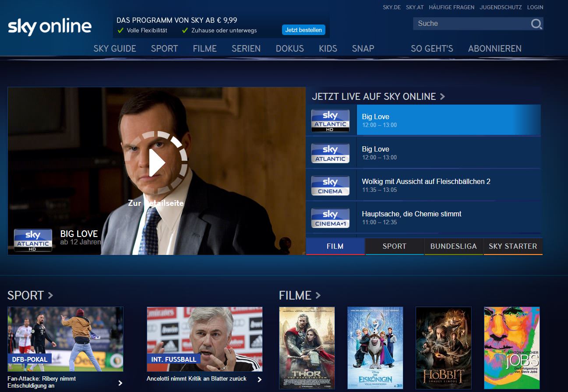This screenshot has height=392, width=568.
Task: Open the KIDS navigation menu
Action: click(x=328, y=49)
